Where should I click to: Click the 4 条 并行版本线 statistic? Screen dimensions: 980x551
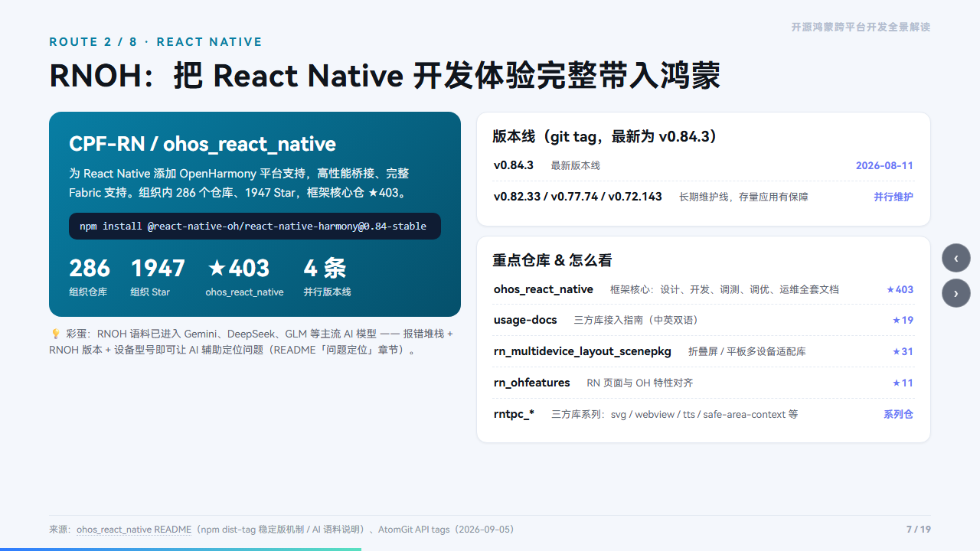click(x=327, y=277)
